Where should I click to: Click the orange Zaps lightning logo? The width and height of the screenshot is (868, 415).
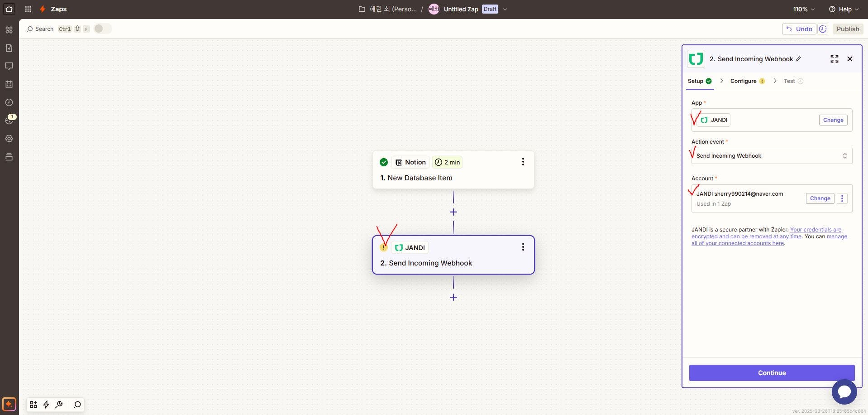[43, 9]
